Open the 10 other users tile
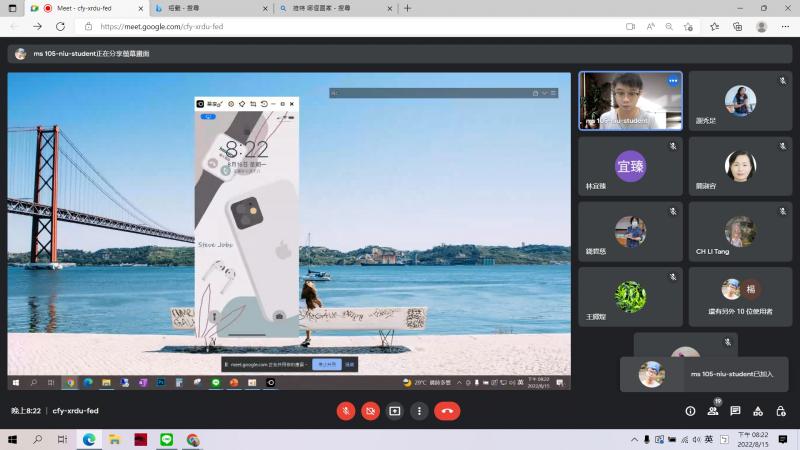 pyautogui.click(x=740, y=297)
